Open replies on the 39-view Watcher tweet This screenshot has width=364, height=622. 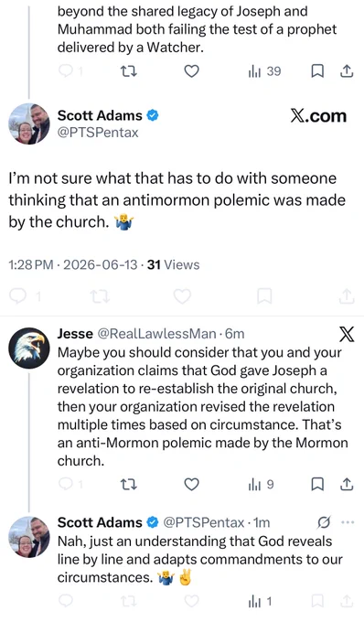pos(70,71)
